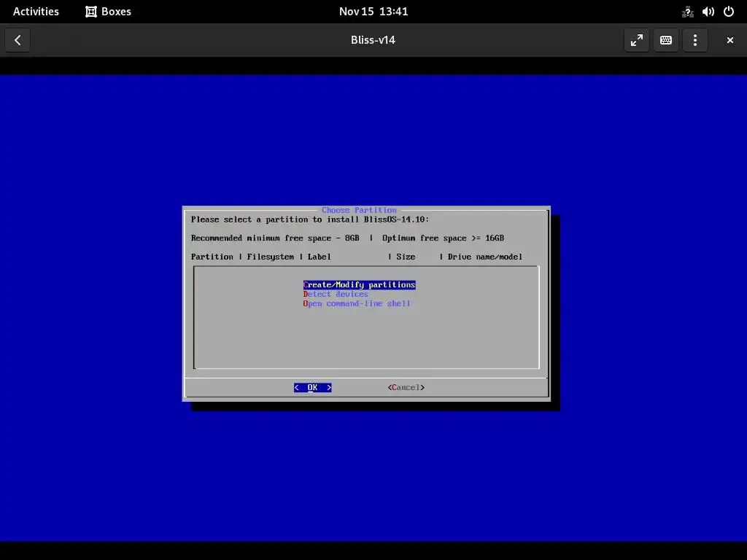
Task: Click the Size column header
Action: tap(406, 257)
